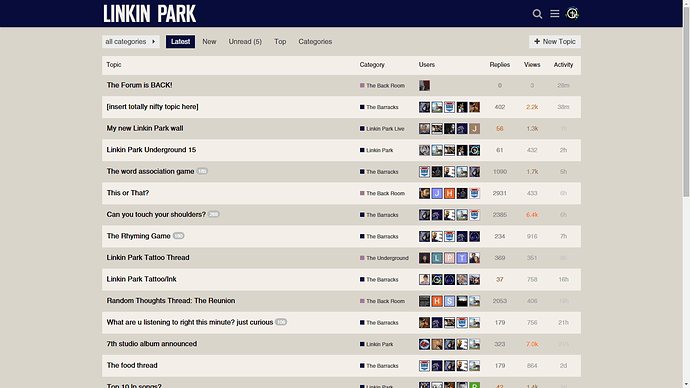
Task: Click the avatar in The Forum is BACK! row
Action: (424, 85)
